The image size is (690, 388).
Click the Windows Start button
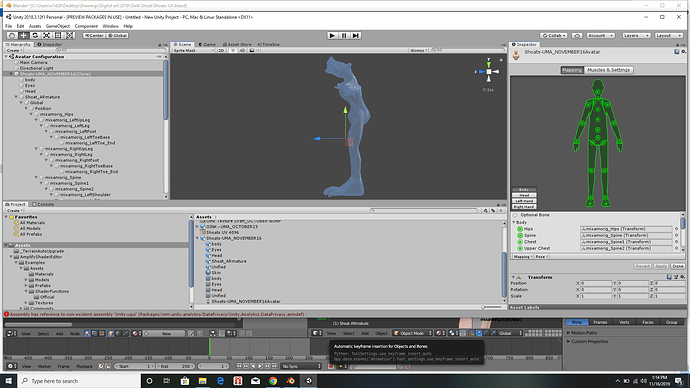pos(8,381)
